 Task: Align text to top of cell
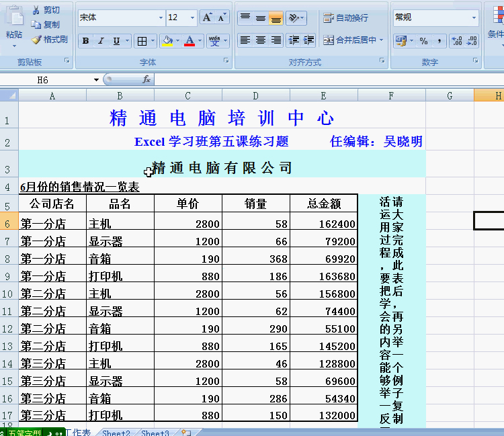[245, 17]
